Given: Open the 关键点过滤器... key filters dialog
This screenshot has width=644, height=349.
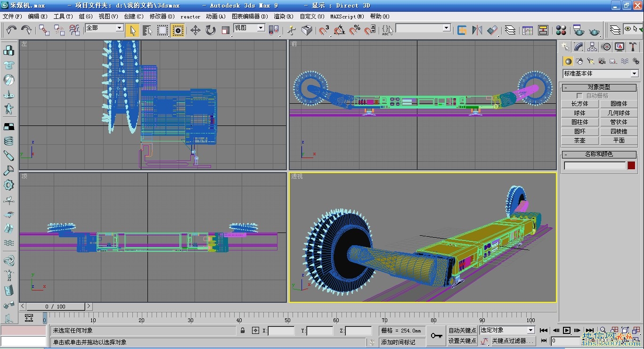Looking at the screenshot, I should pyautogui.click(x=513, y=341).
